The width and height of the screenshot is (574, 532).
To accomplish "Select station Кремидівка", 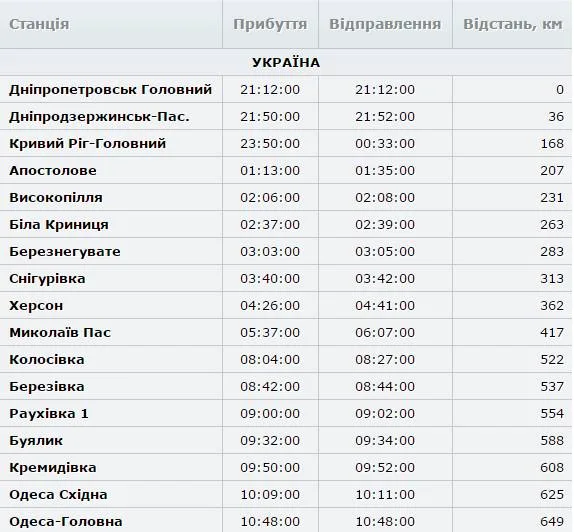I will [x=53, y=468].
